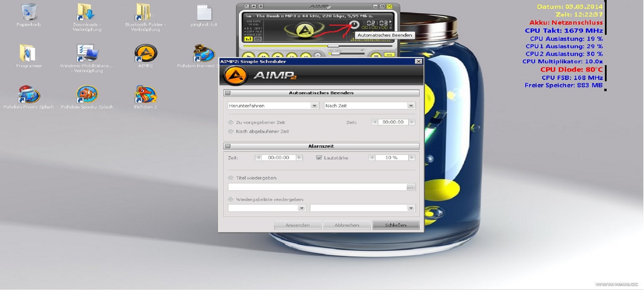Click the AIMP player seek bar handle
Viewport: 644px width, 290px height.
pyautogui.click(x=333, y=46)
